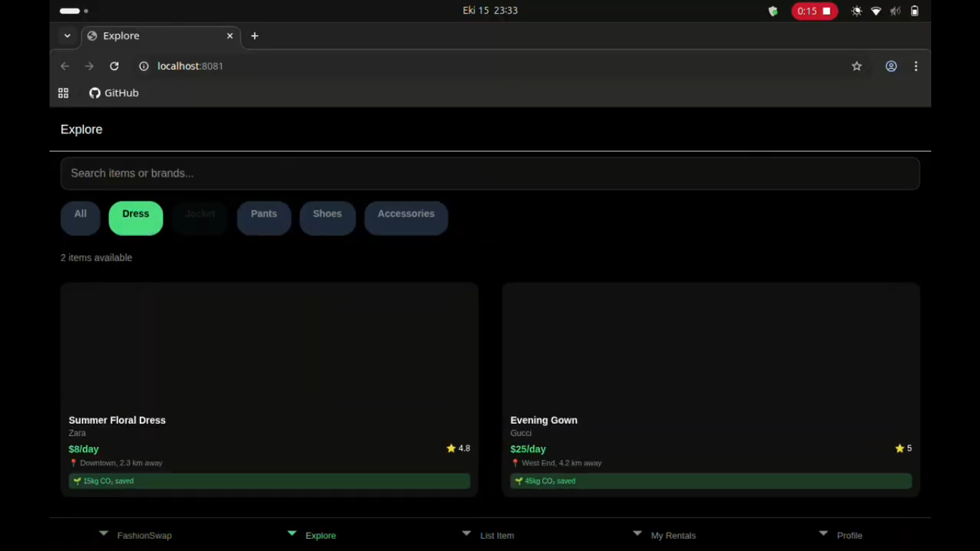This screenshot has width=980, height=551.
Task: Open the apps grid in bookmarks bar
Action: pyautogui.click(x=63, y=93)
